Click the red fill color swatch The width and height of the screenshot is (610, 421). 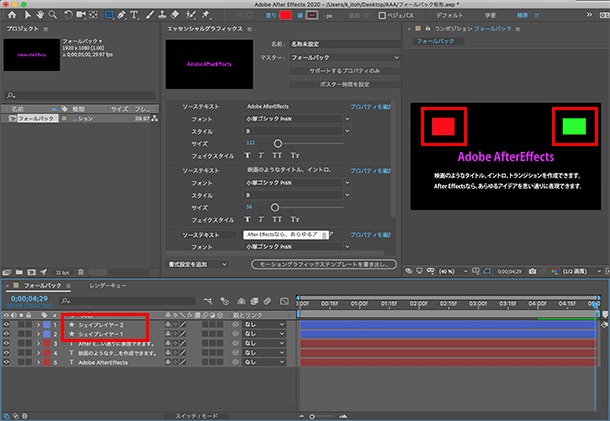[286, 15]
